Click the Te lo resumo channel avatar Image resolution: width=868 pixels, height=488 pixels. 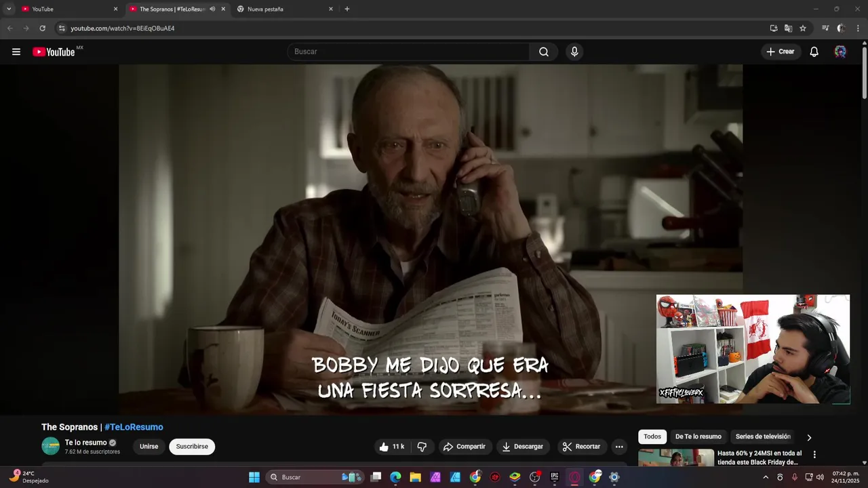[x=51, y=446]
